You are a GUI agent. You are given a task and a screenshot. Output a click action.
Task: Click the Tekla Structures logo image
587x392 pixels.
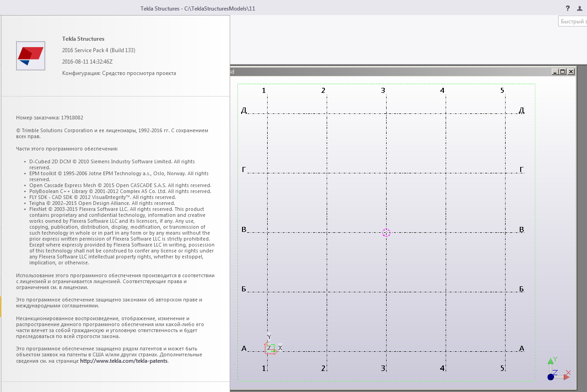tap(31, 56)
